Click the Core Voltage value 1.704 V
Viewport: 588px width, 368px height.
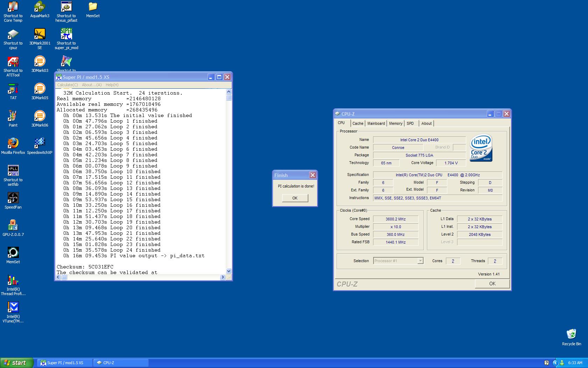(451, 163)
